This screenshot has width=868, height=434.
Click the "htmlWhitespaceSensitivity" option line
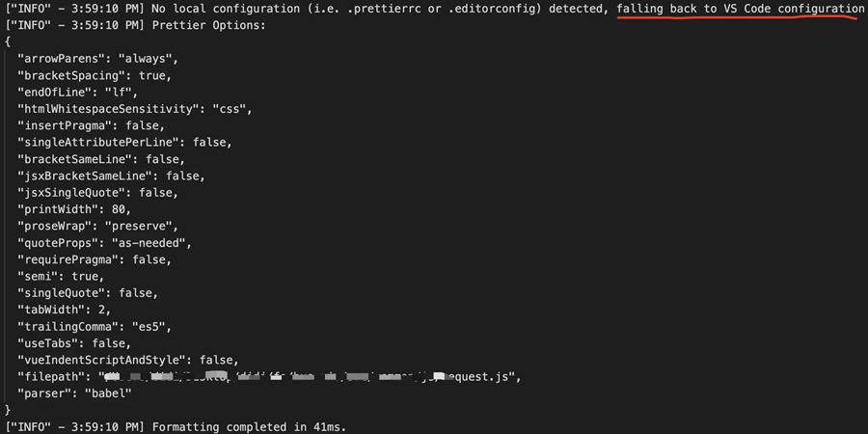click(x=135, y=109)
